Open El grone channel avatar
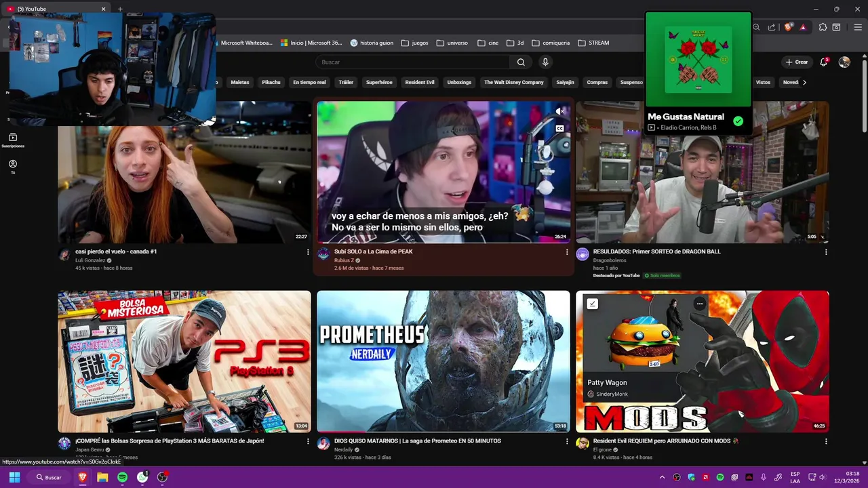The width and height of the screenshot is (868, 488). tap(583, 443)
